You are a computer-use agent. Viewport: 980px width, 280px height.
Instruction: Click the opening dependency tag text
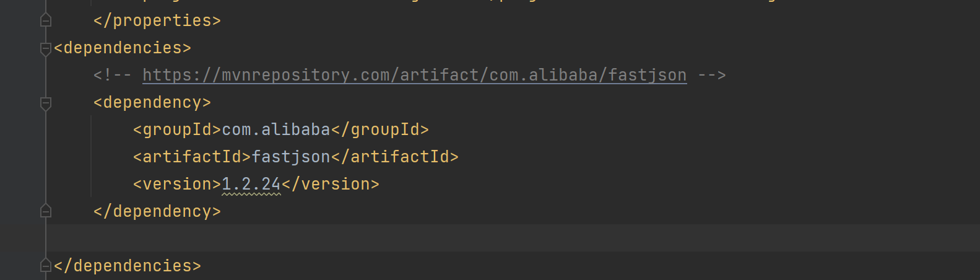(x=152, y=103)
